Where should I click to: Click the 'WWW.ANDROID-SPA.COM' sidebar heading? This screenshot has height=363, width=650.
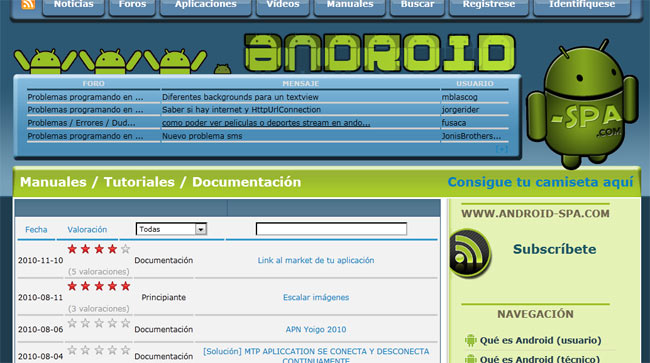tap(535, 214)
